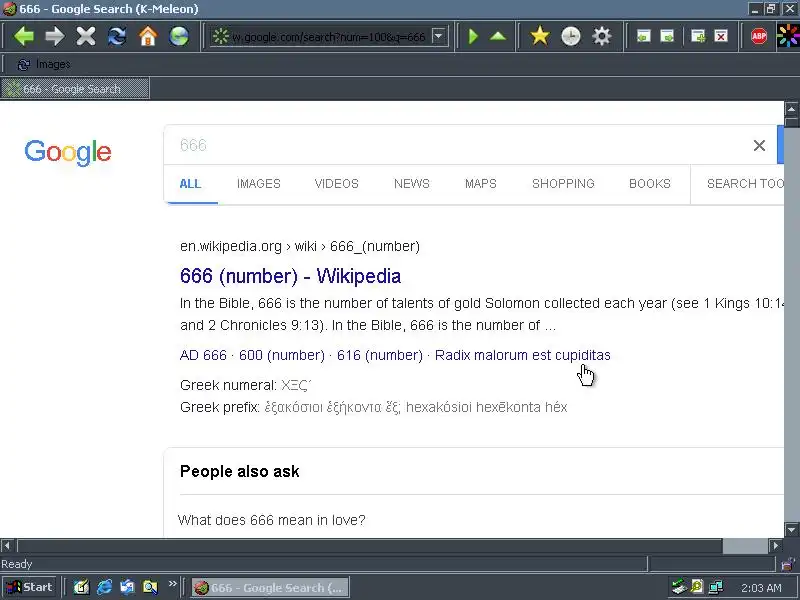This screenshot has height=600, width=800.
Task: Launch Outlook Express from quick launch
Action: (127, 587)
